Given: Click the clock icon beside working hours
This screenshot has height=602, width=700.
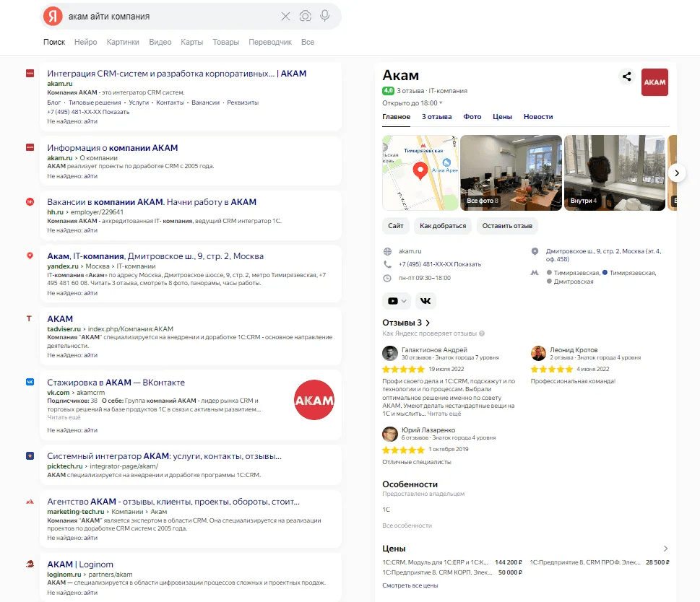Looking at the screenshot, I should [x=387, y=278].
